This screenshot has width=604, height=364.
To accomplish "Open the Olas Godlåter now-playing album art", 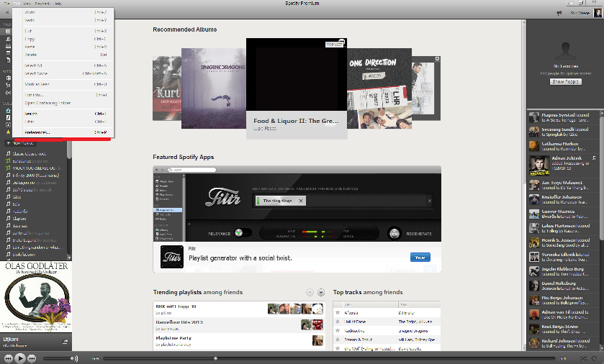I will tap(36, 296).
